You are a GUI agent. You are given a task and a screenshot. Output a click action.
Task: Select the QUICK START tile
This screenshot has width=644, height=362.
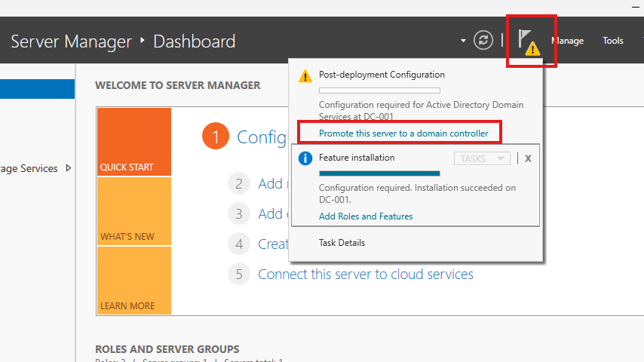point(134,142)
